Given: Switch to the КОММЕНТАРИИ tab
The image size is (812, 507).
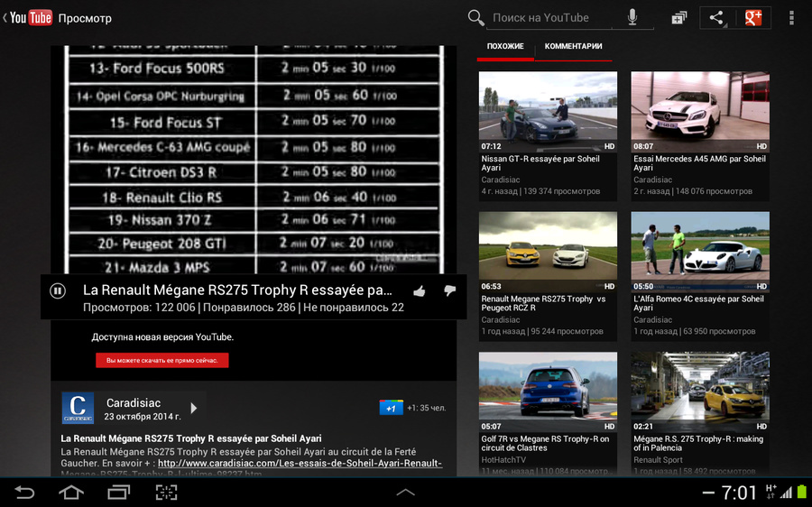Looking at the screenshot, I should pos(573,46).
